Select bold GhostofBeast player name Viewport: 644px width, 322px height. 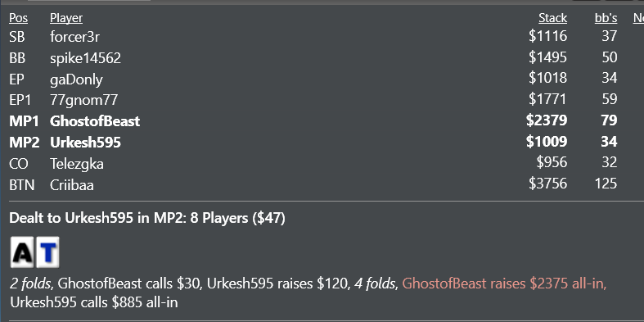pos(95,121)
